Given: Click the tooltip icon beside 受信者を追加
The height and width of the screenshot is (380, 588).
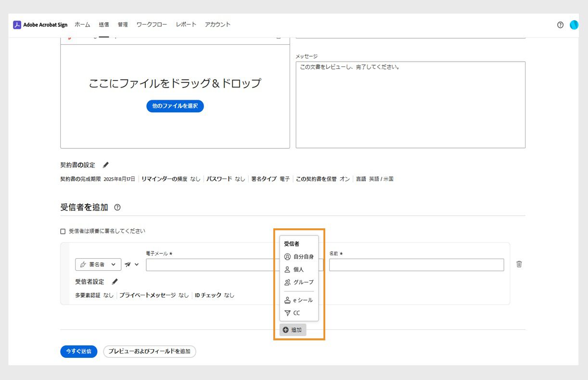Looking at the screenshot, I should click(x=117, y=207).
